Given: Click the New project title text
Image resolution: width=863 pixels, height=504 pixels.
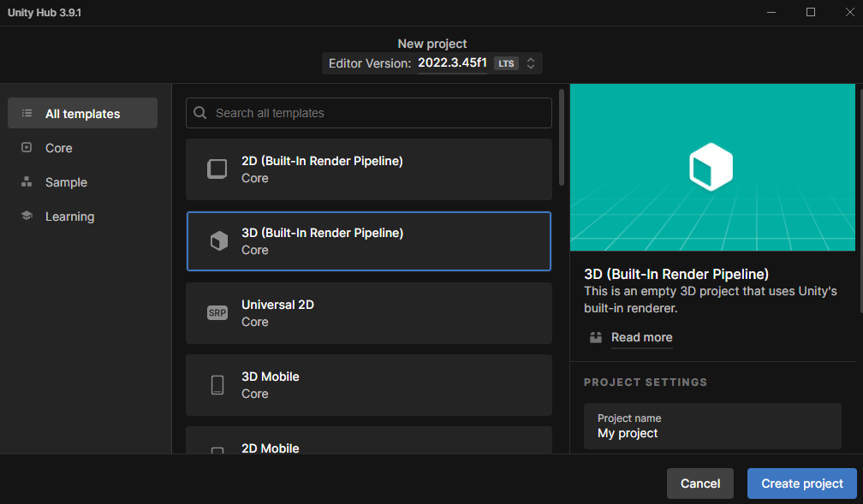Looking at the screenshot, I should point(432,44).
